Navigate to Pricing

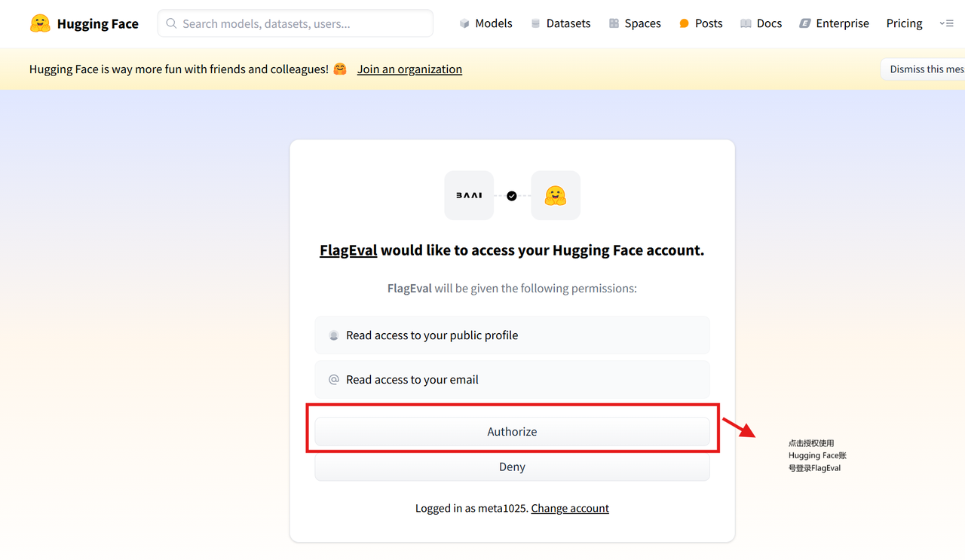tap(904, 23)
